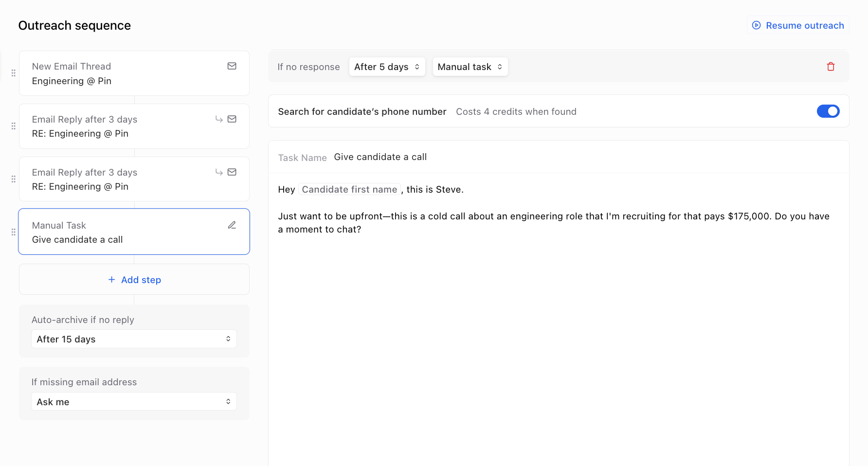
Task: Select the first Email Reply after 3 days step
Action: pos(122,126)
